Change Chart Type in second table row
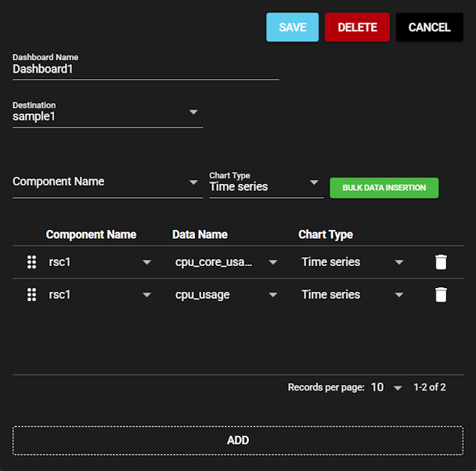The width and height of the screenshot is (476, 471). (x=352, y=295)
